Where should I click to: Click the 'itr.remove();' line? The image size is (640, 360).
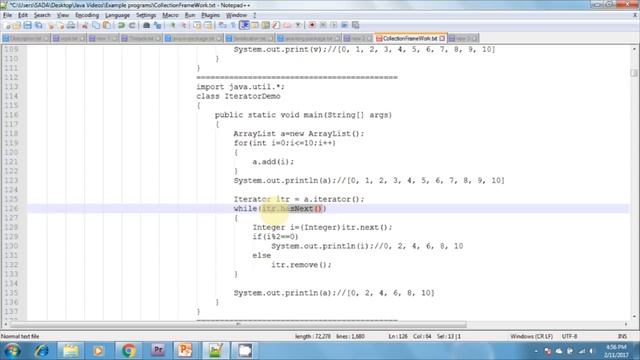point(301,265)
